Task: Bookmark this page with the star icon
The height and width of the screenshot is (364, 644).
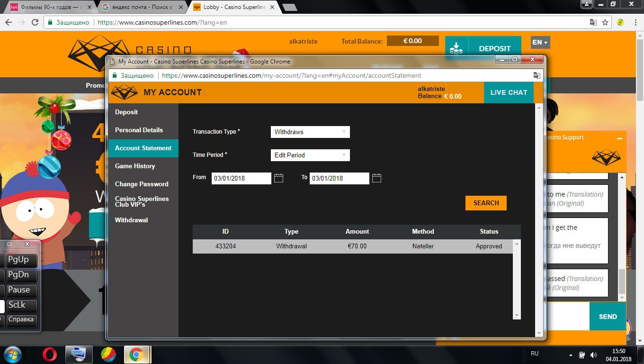Action: point(605,22)
